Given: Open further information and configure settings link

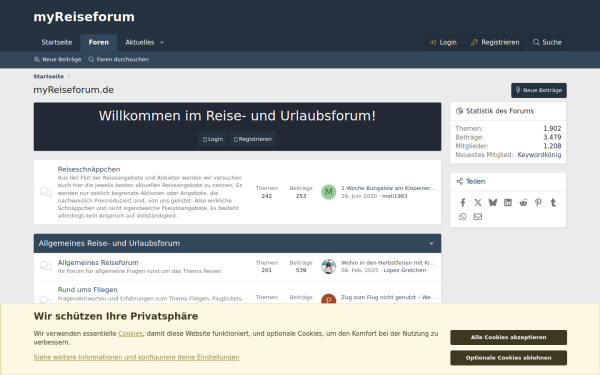Looking at the screenshot, I should coord(136,357).
